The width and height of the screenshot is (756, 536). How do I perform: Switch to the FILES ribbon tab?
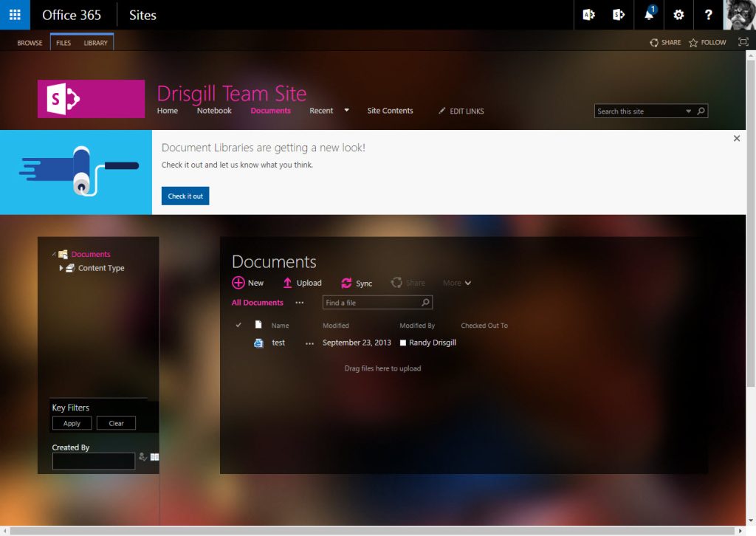[x=63, y=43]
